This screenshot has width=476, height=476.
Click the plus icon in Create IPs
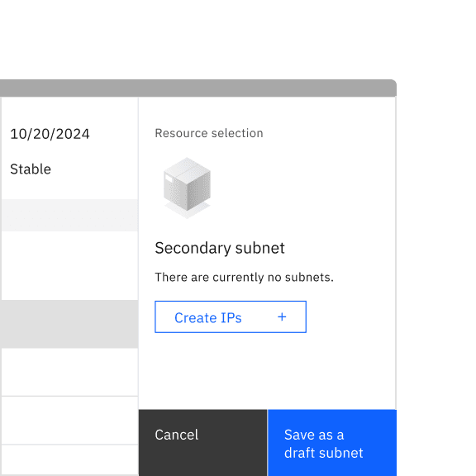pos(282,317)
